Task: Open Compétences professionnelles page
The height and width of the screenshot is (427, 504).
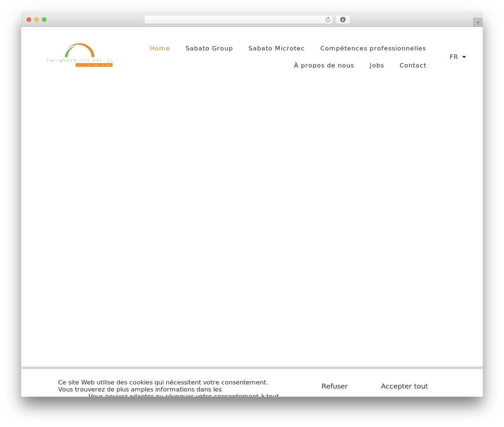Action: (373, 48)
